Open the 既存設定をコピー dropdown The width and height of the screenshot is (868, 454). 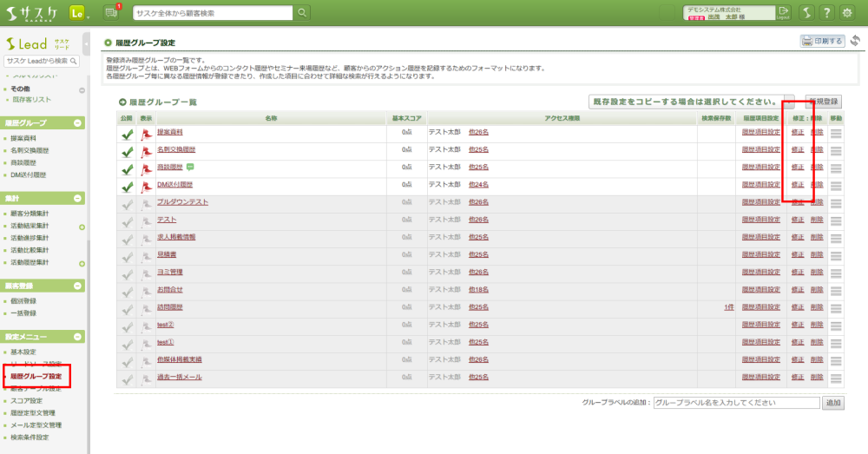pyautogui.click(x=788, y=102)
